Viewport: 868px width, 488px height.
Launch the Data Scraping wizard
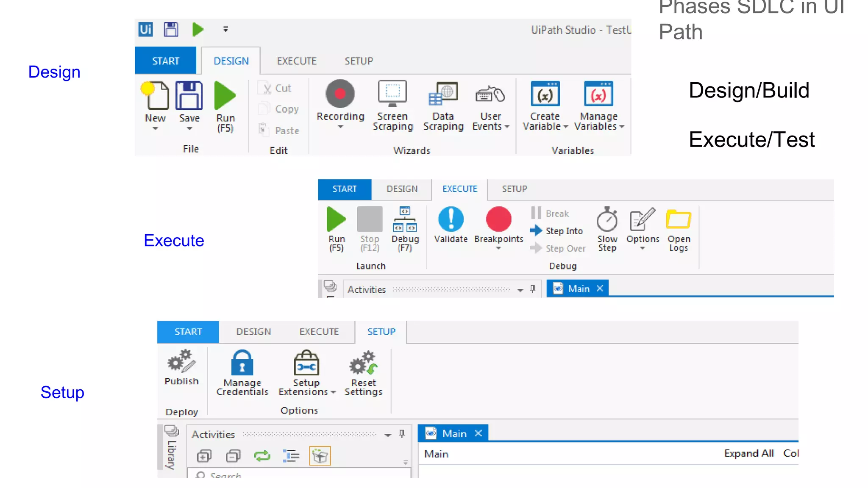(x=443, y=105)
